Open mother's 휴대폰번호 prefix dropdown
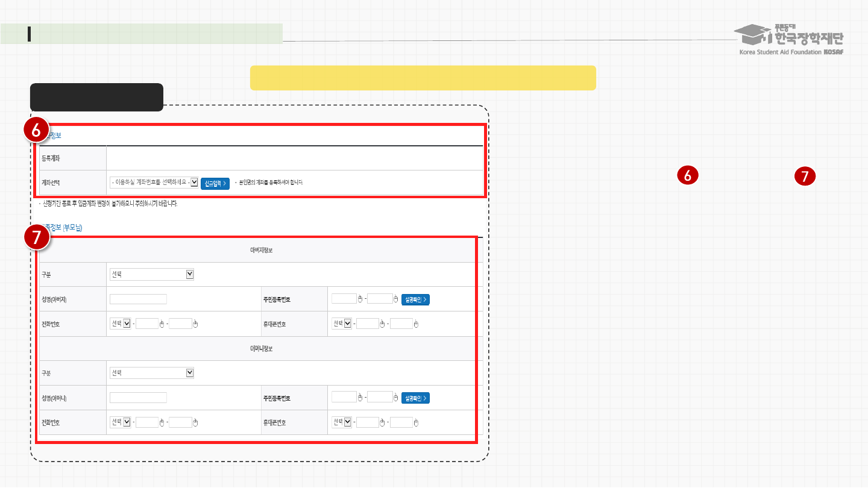The height and width of the screenshot is (488, 868). 342,422
